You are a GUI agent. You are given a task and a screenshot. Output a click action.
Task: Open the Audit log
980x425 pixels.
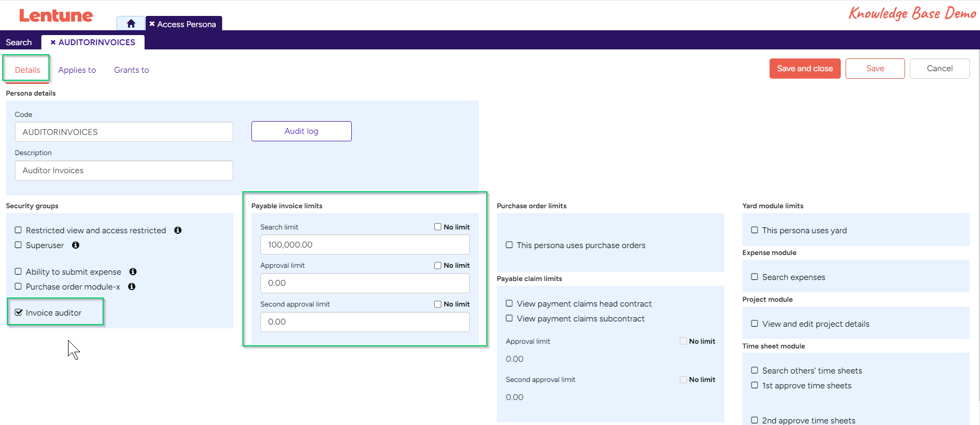pos(301,131)
